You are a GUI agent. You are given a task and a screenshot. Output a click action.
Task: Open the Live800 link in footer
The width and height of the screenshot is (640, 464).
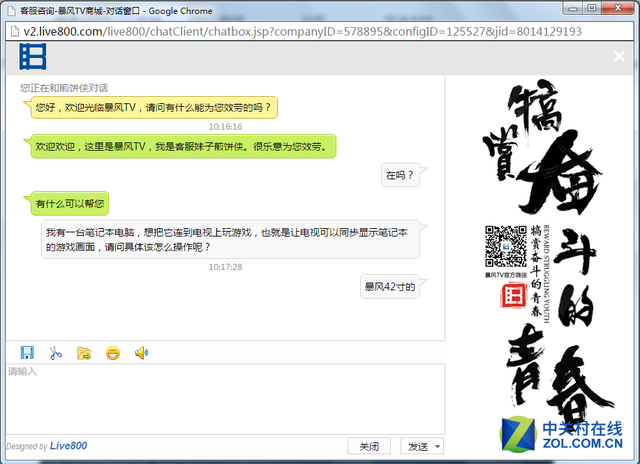[x=68, y=446]
